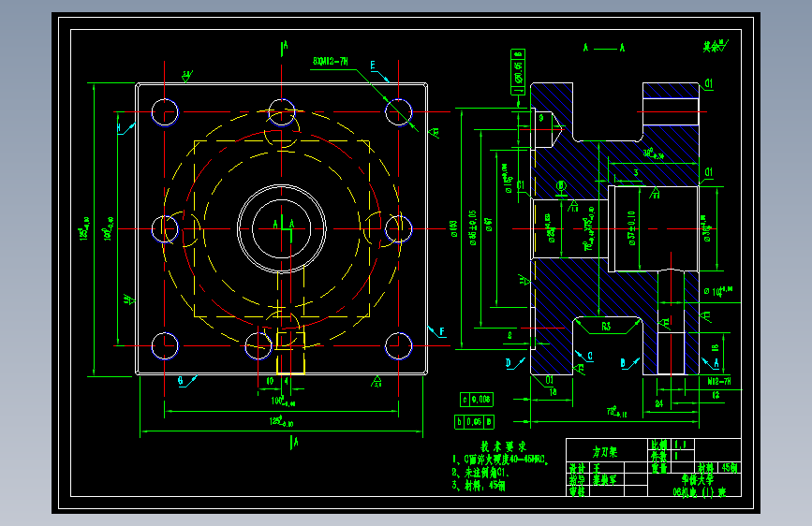
Task: Click the horizontal 125 width dimension
Action: [x=281, y=422]
